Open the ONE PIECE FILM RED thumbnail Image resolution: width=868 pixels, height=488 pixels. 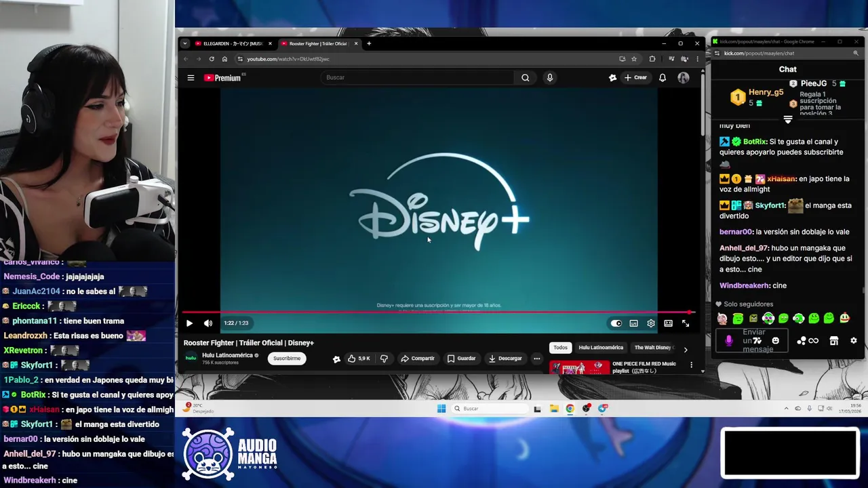(579, 367)
